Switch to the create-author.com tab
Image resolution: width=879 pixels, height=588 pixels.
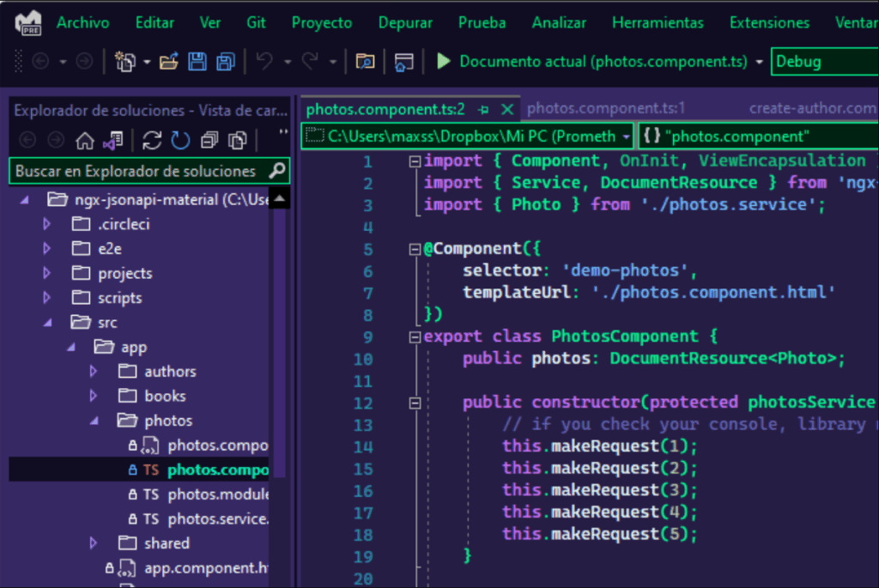pos(814,108)
